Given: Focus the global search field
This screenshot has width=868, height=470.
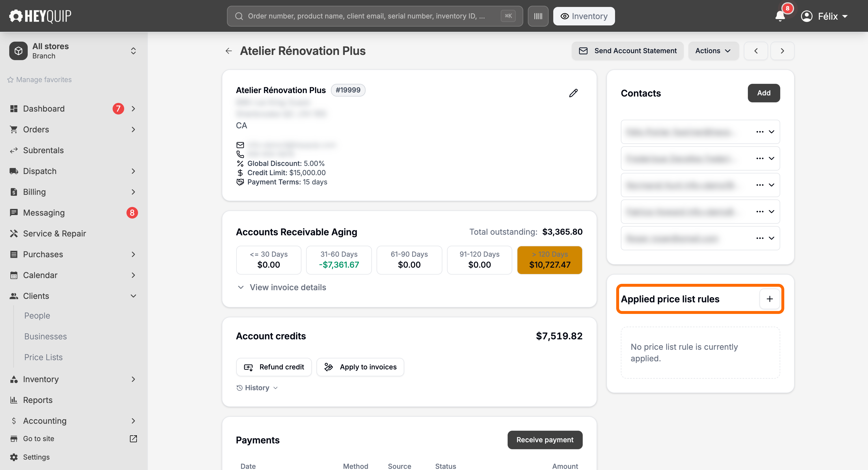Looking at the screenshot, I should click(375, 16).
